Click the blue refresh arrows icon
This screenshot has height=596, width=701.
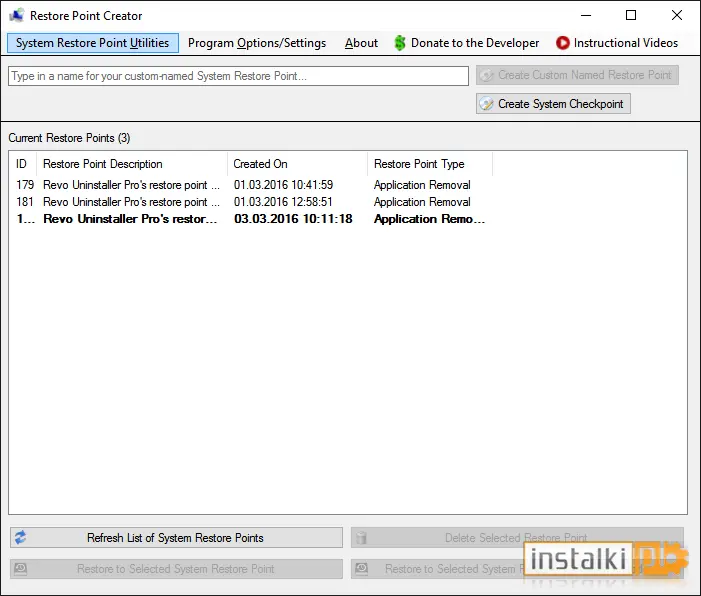(x=21, y=537)
